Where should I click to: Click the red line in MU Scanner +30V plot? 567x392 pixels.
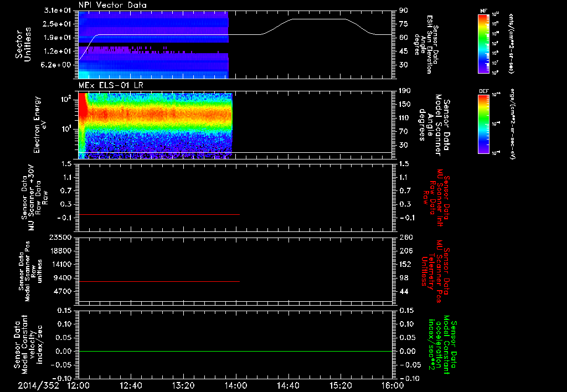click(x=159, y=214)
